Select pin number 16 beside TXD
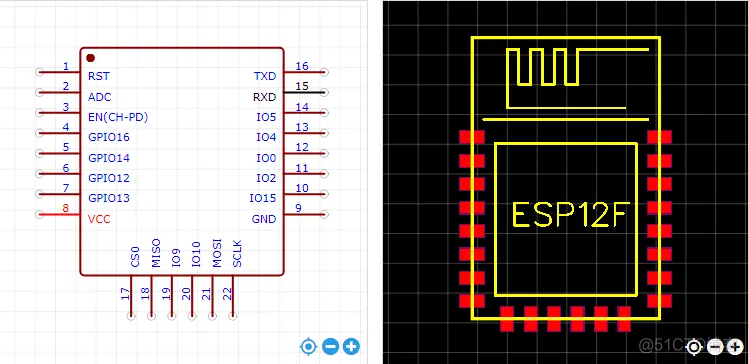 [302, 66]
